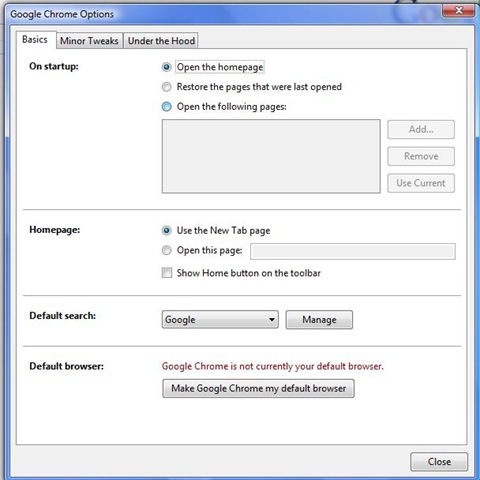Click inside the startup pages list box
This screenshot has width=480, height=480.
click(x=271, y=156)
